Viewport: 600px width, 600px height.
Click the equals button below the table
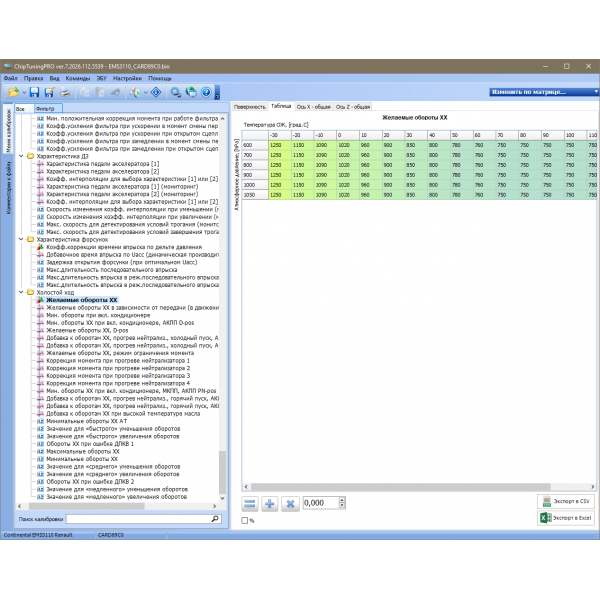pos(250,503)
